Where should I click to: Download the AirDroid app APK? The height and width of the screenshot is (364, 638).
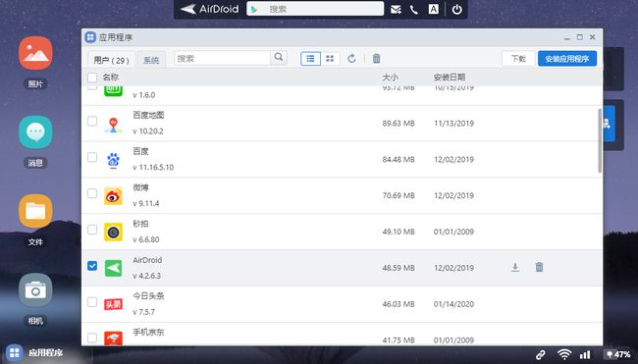click(x=515, y=267)
